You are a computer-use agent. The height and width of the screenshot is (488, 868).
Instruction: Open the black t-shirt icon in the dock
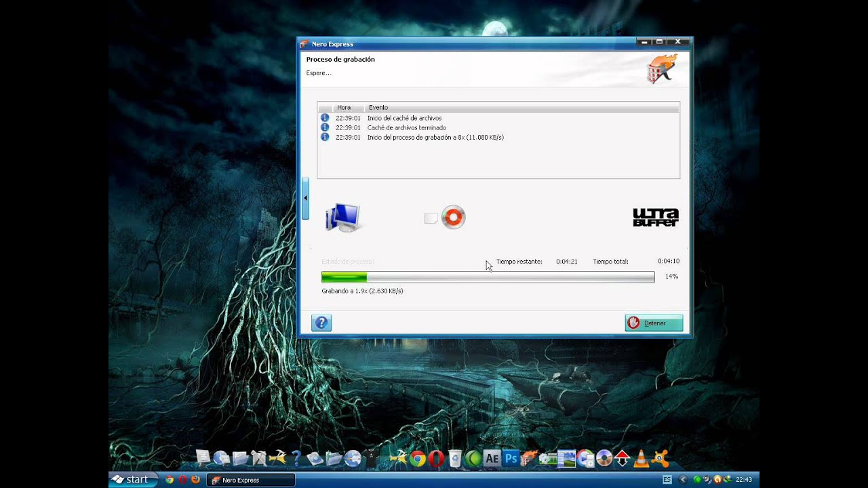click(370, 459)
